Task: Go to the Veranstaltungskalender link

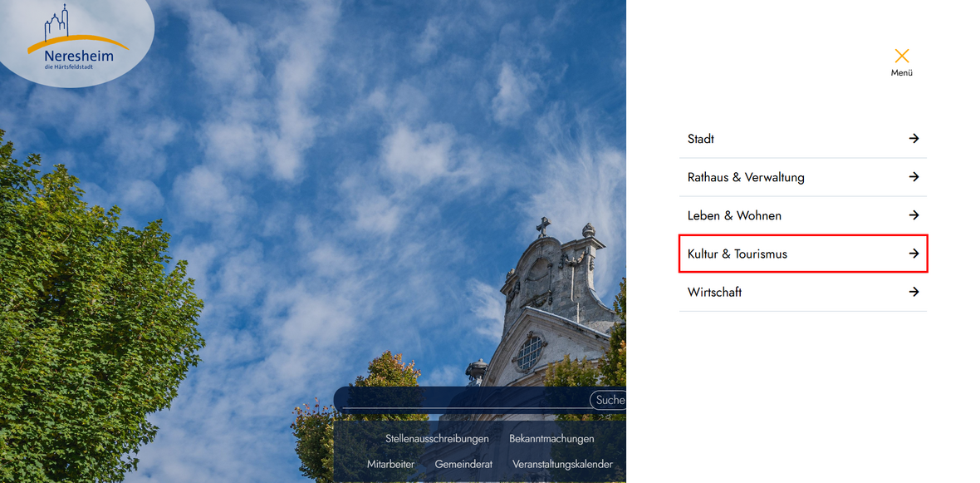Action: tap(562, 464)
